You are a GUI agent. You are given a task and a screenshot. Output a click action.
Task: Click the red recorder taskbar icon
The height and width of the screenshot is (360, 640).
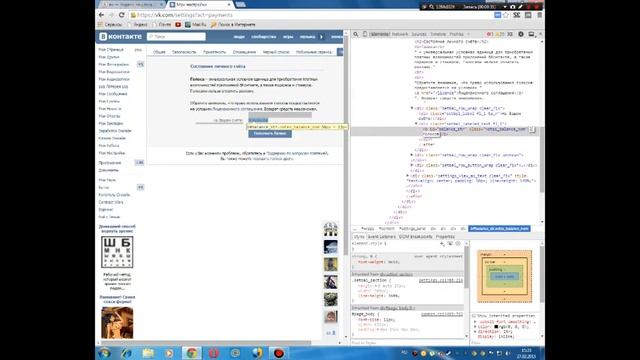pyautogui.click(x=279, y=353)
